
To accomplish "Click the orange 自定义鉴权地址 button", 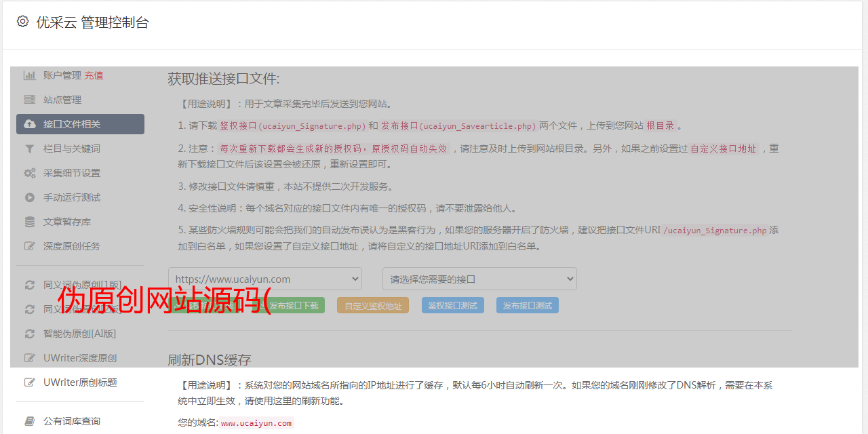I will pos(373,305).
